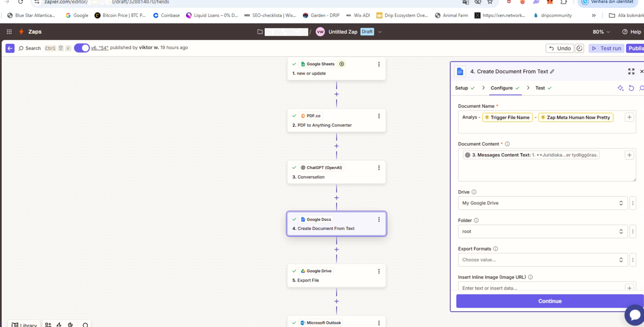Viewport: 644px width, 327px height.
Task: Open the v6 "54" version link
Action: 100,48
